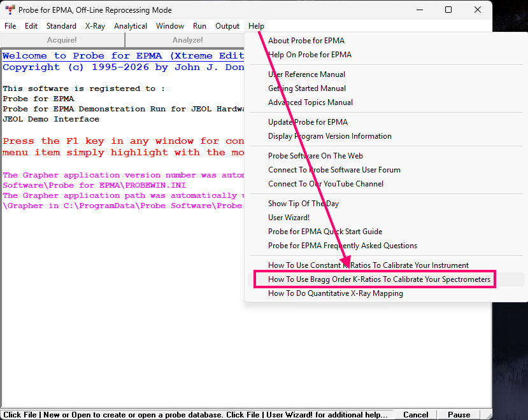This screenshot has width=528, height=420.
Task: Open the Window menu
Action: point(170,26)
